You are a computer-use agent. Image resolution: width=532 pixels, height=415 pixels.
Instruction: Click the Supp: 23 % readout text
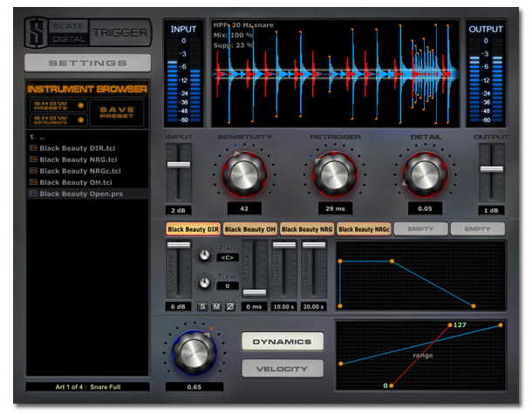point(234,45)
